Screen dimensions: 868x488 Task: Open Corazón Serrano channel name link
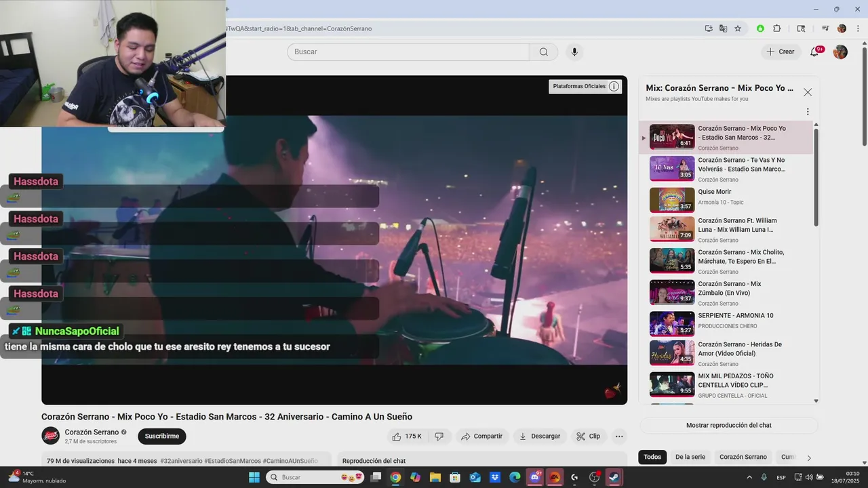click(x=92, y=432)
